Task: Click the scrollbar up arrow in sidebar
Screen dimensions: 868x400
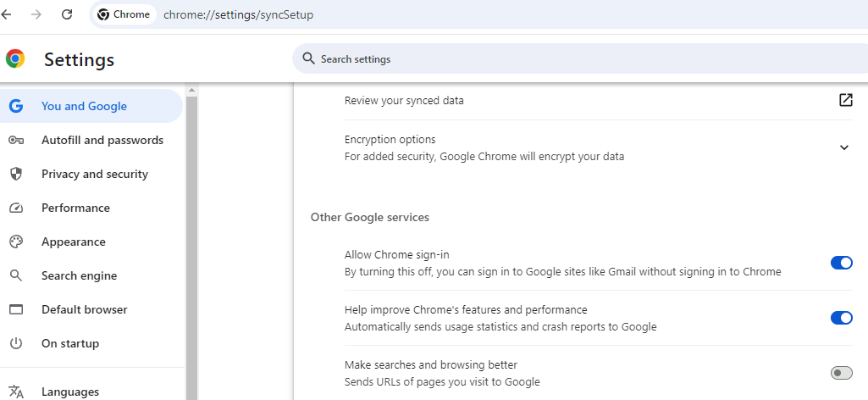Action: click(x=191, y=90)
